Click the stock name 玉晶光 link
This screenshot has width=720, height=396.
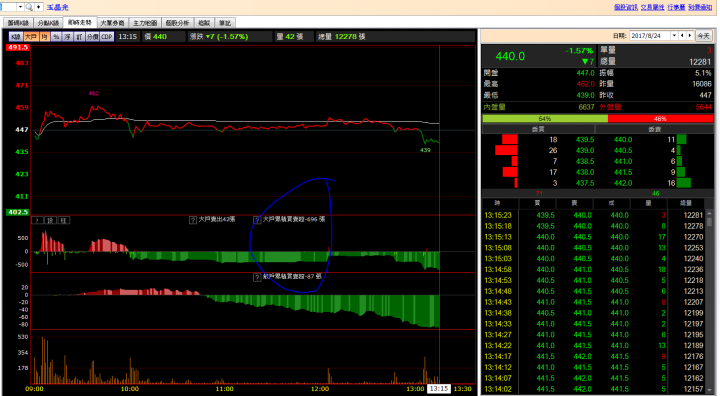click(57, 7)
